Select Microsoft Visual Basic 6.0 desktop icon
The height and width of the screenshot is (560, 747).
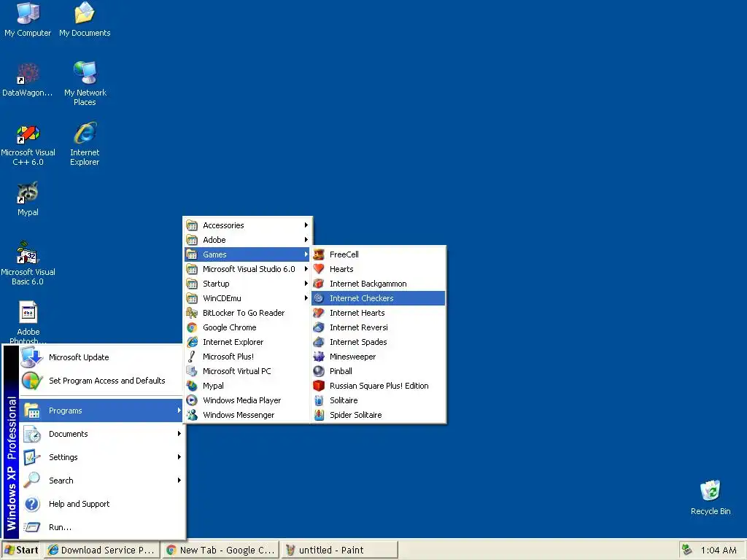pyautogui.click(x=28, y=263)
